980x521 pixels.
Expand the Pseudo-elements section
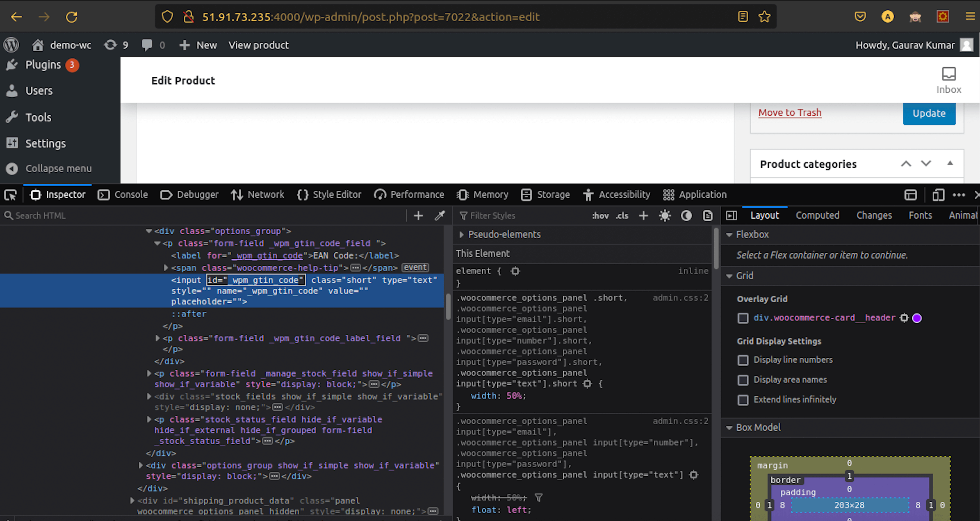click(461, 234)
